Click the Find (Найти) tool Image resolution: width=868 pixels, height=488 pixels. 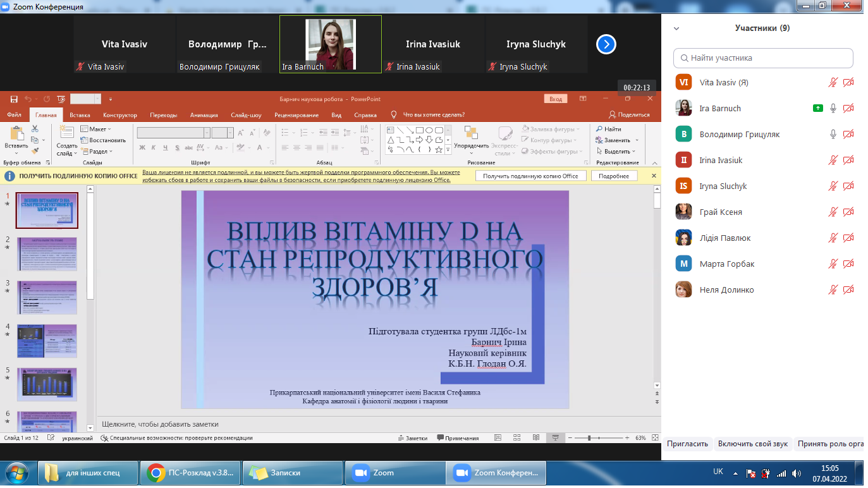[608, 129]
